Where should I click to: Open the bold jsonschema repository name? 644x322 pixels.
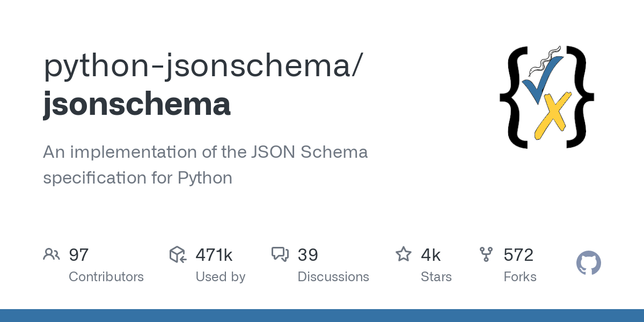137,104
